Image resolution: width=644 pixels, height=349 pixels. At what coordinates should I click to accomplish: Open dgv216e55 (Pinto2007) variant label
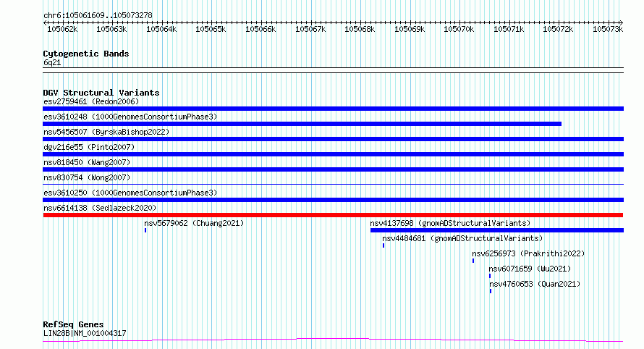pos(89,147)
